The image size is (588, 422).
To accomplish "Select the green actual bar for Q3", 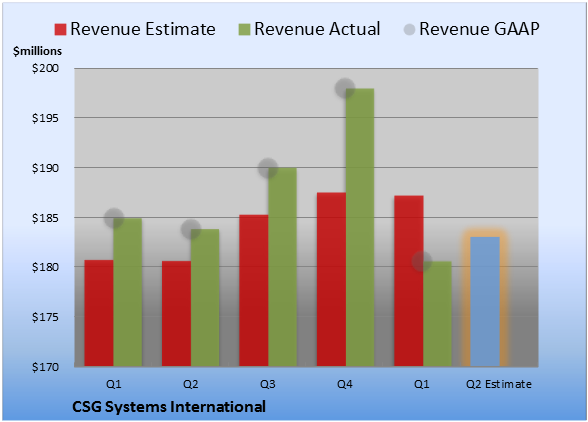I will point(283,267).
